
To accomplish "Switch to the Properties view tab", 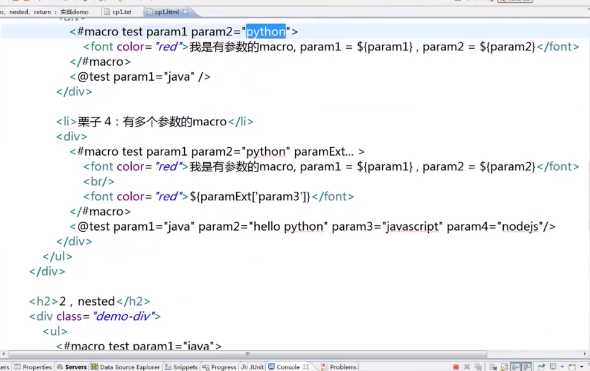I will pyautogui.click(x=33, y=367).
